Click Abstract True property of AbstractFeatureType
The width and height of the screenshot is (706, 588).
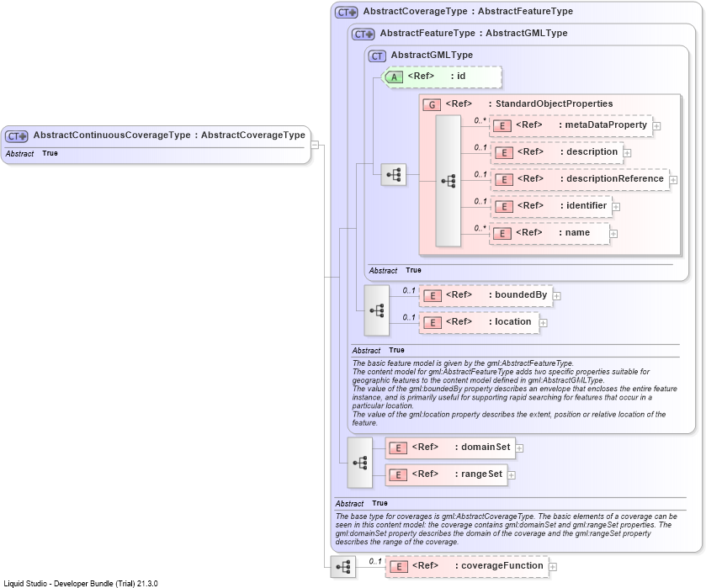pyautogui.click(x=378, y=350)
